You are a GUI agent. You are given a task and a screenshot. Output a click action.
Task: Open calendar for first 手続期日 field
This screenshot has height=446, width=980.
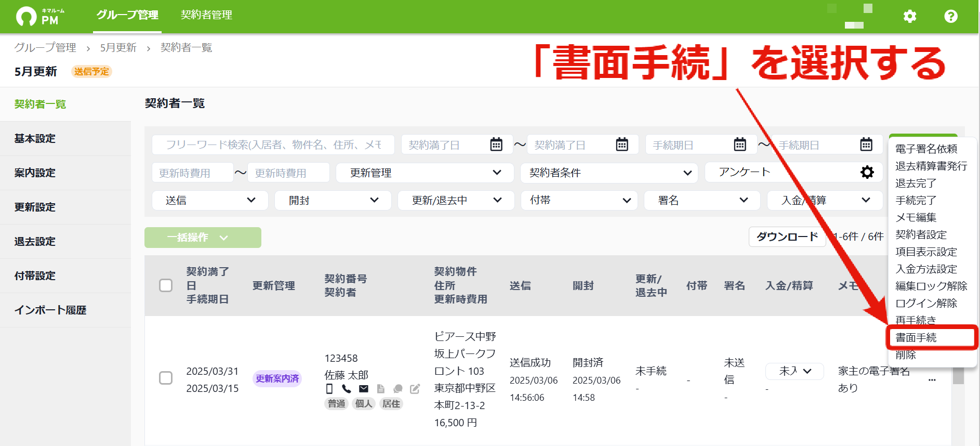tap(740, 145)
